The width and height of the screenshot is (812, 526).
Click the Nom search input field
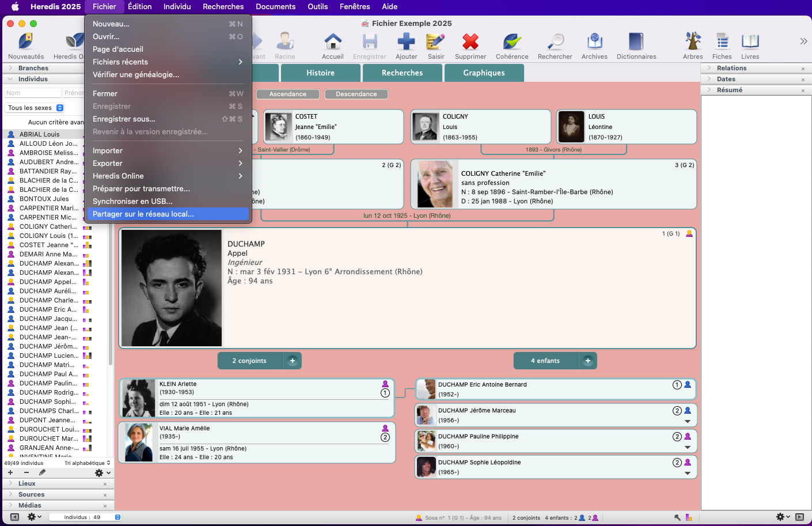(32, 93)
